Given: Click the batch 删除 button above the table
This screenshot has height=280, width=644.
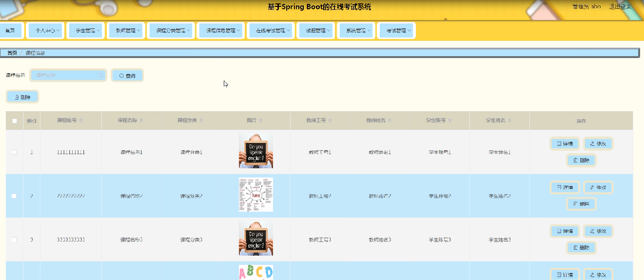Looking at the screenshot, I should coord(22,97).
